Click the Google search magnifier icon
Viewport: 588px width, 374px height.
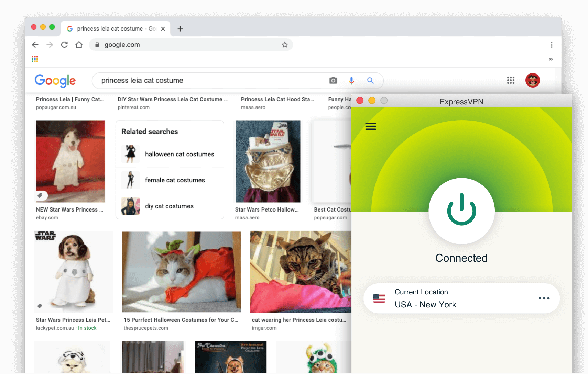pyautogui.click(x=370, y=80)
